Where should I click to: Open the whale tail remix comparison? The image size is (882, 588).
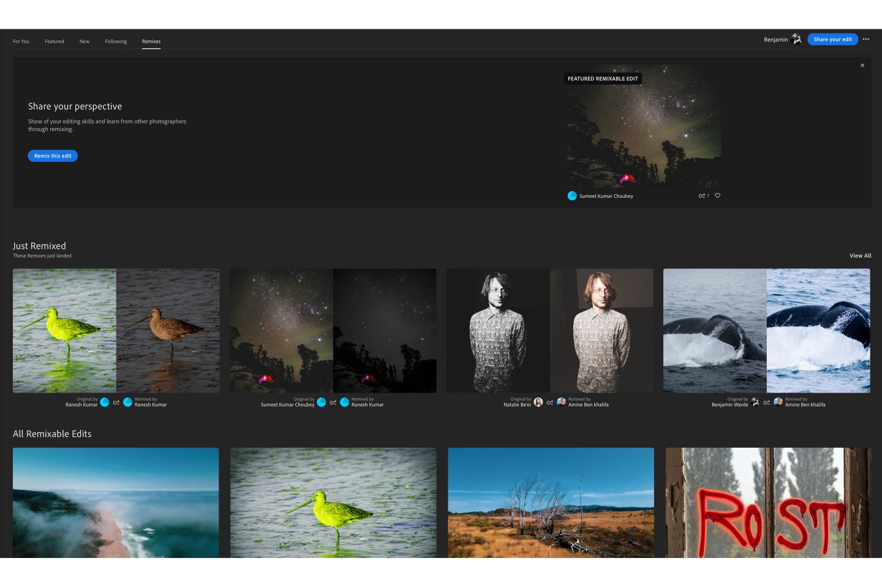[x=766, y=331]
